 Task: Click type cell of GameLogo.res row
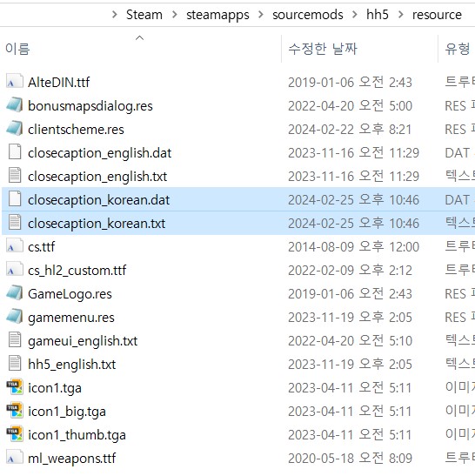459,294
